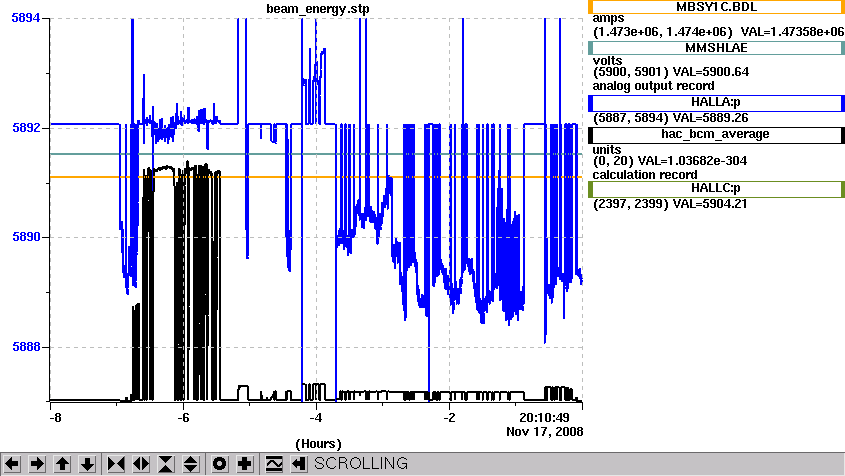Click the 'amps' units label
This screenshot has height=476, width=845.
point(608,19)
